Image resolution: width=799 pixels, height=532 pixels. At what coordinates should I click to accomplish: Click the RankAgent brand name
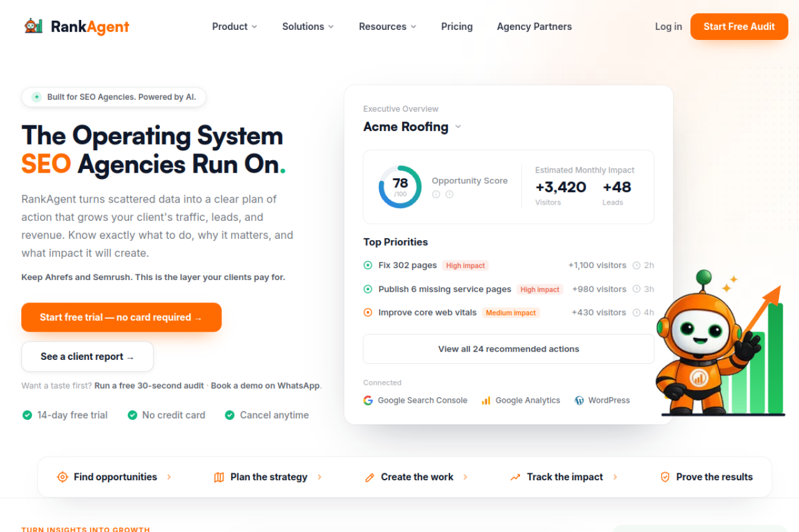coord(90,27)
